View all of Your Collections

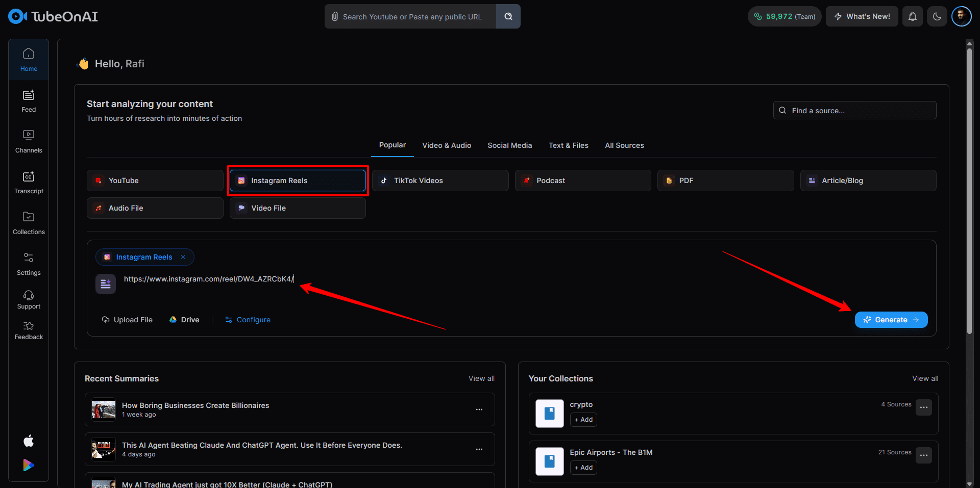click(925, 378)
